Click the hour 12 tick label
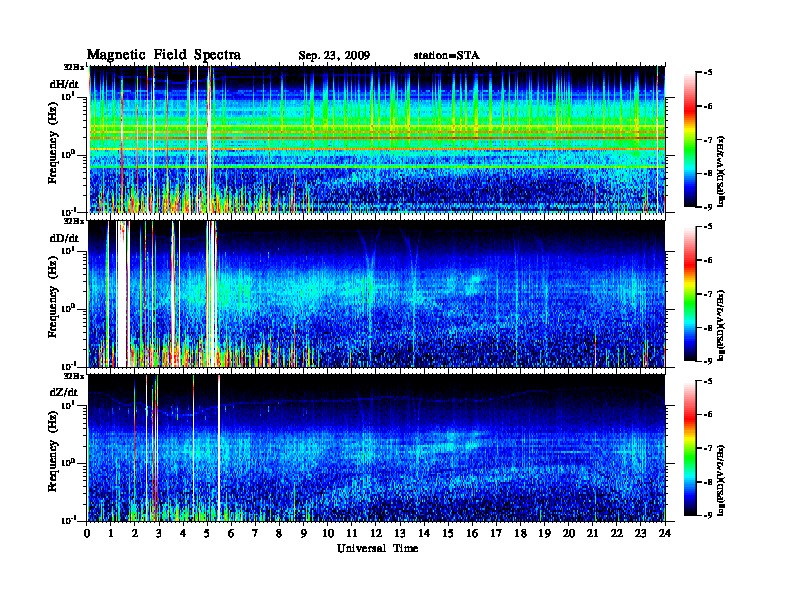The width and height of the screenshot is (792, 612). [x=376, y=534]
